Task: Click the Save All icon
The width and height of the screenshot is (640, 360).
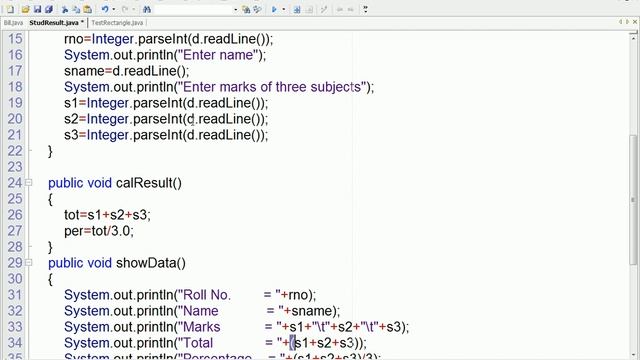Action: tap(49, 9)
